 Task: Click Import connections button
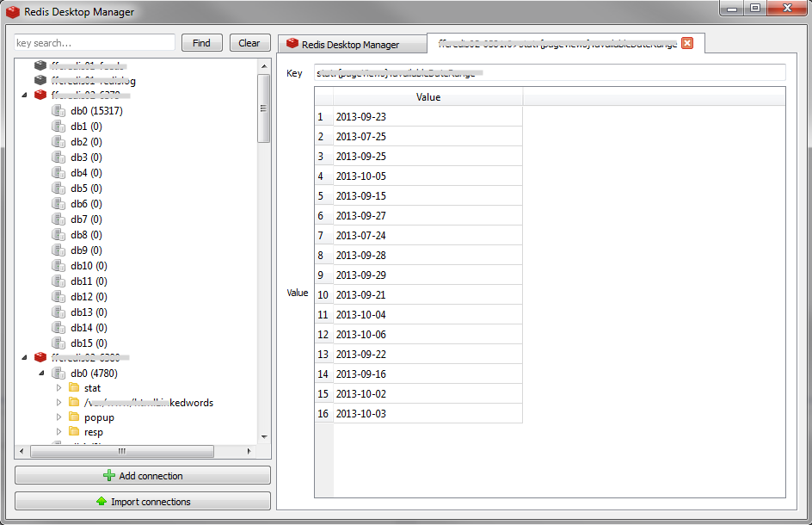143,501
